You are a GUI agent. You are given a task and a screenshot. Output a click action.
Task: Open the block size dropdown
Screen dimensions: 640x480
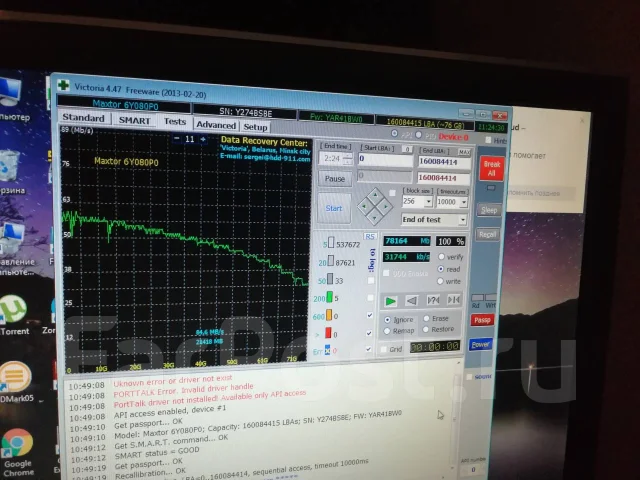pos(428,202)
